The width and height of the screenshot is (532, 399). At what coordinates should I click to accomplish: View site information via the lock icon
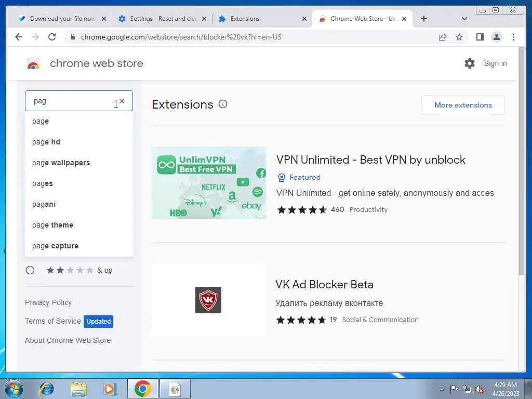72,37
